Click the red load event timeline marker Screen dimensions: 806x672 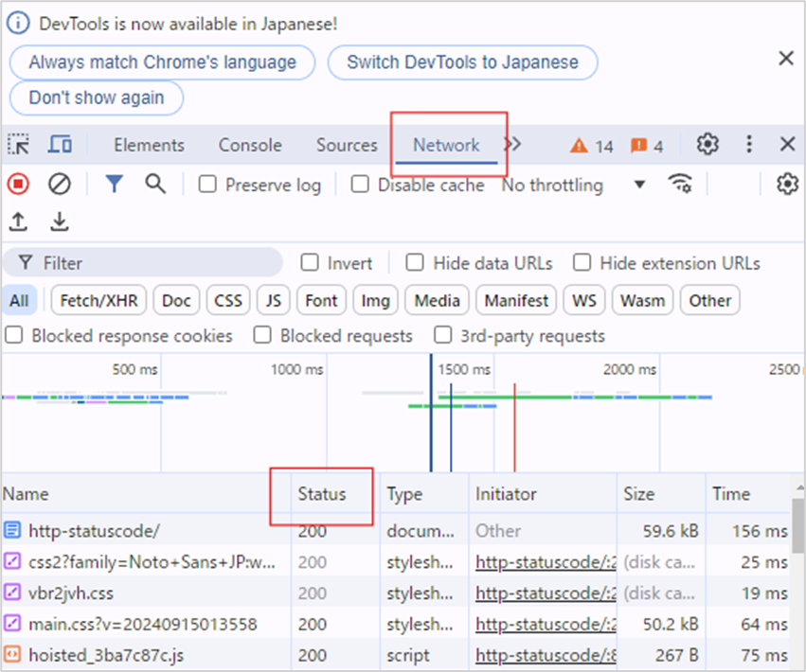point(514,427)
